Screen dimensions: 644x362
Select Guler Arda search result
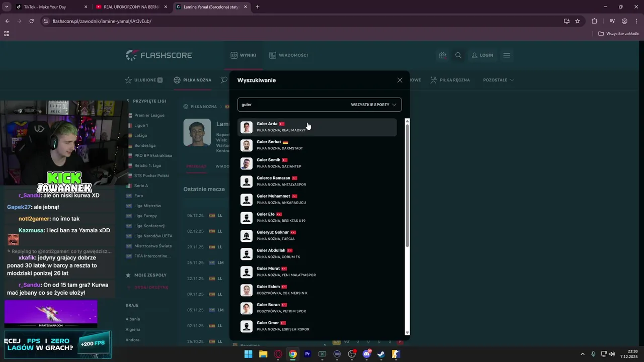point(317,127)
